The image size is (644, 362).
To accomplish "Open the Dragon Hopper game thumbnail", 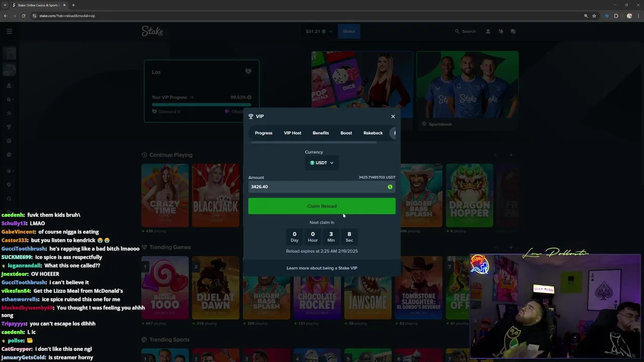I will (x=469, y=195).
